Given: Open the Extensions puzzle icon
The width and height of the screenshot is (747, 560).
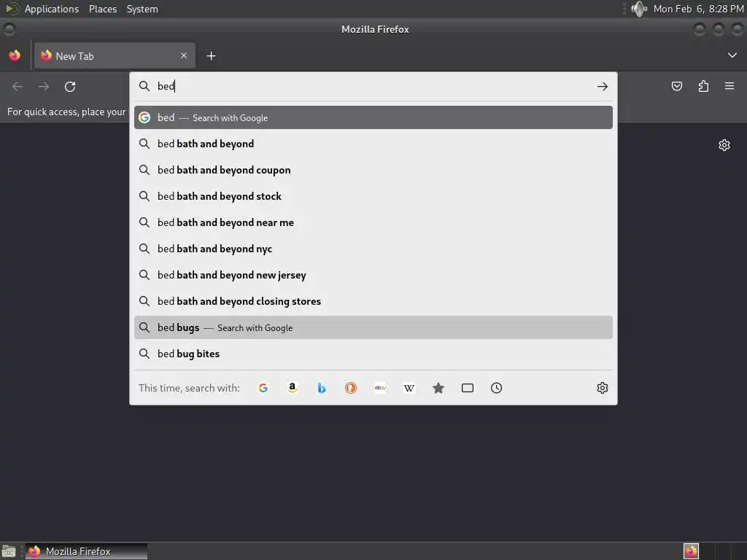Looking at the screenshot, I should pos(703,86).
